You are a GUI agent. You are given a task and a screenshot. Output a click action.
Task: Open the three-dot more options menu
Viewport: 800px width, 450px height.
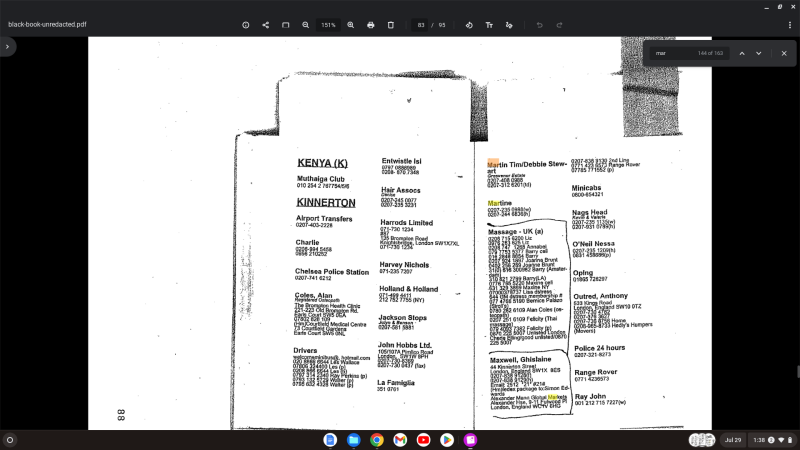[790, 25]
